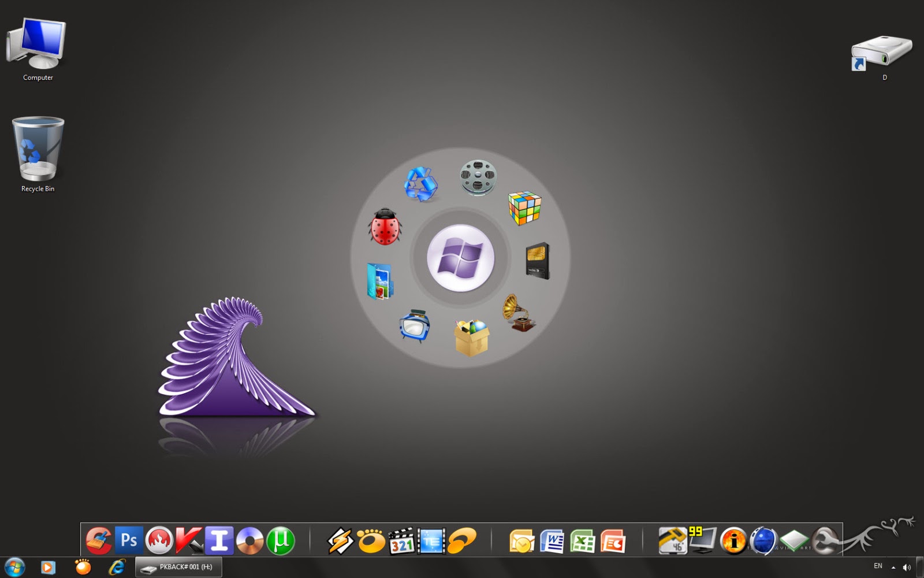Open the orange swirl player icon in the dock

point(462,541)
